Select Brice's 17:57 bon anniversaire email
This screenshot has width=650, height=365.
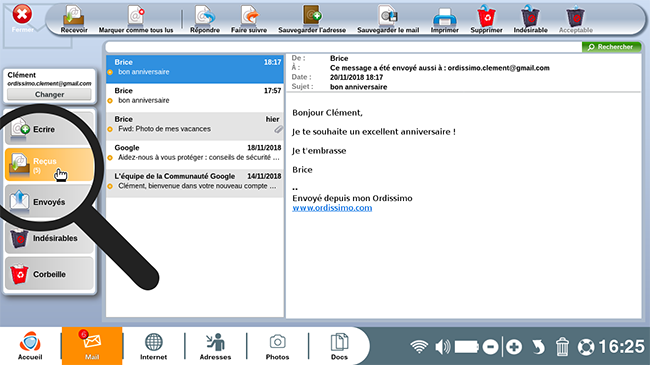(x=195, y=97)
